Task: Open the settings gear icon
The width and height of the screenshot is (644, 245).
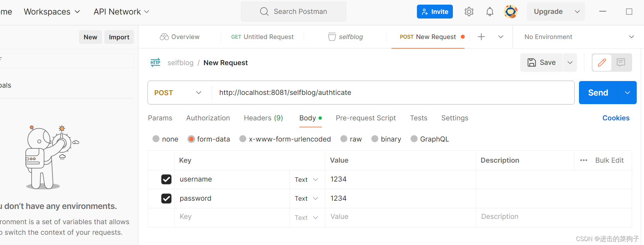Action: 469,12
